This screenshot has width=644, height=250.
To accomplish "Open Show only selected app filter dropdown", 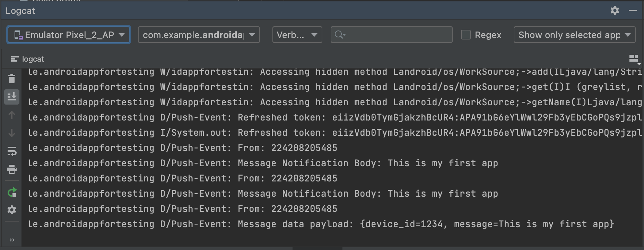I will coord(575,35).
